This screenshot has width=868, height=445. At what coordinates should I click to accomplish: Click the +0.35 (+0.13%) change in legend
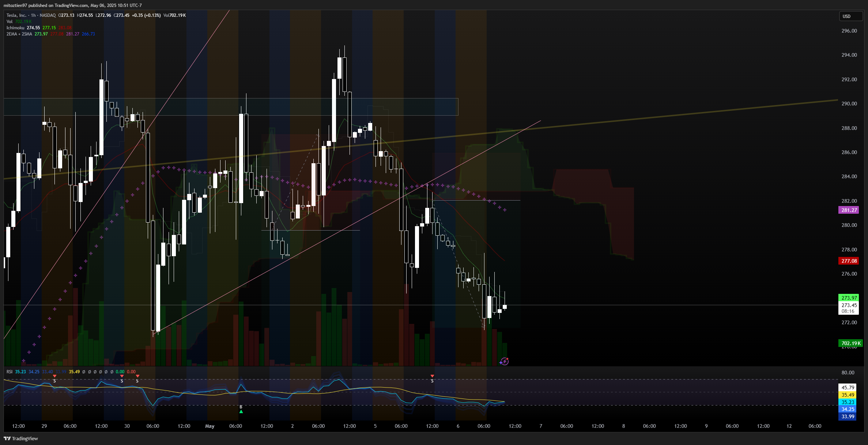click(x=146, y=15)
